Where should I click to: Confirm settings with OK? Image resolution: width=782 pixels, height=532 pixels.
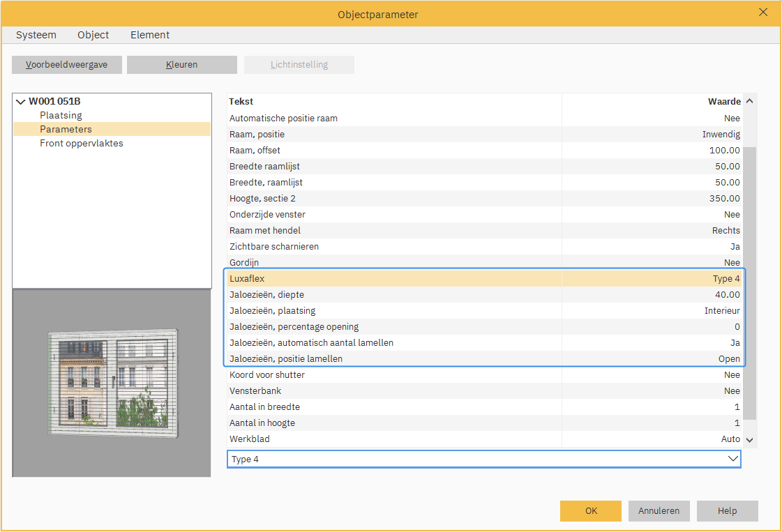590,510
